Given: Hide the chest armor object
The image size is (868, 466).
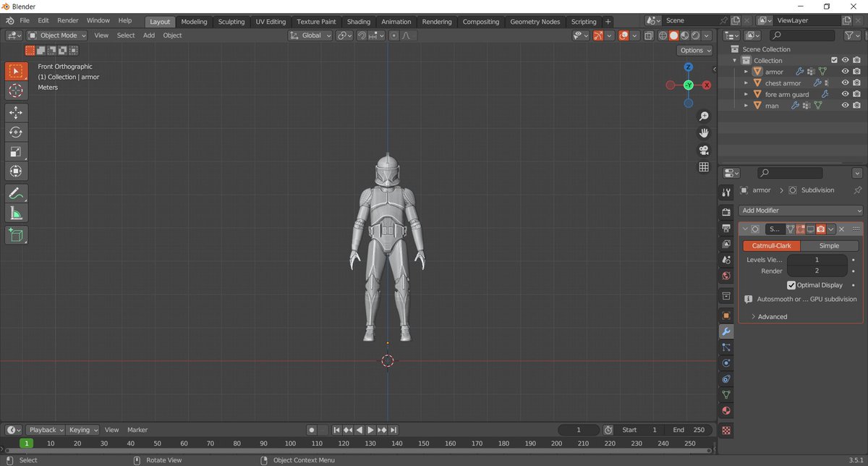Looking at the screenshot, I should point(845,83).
